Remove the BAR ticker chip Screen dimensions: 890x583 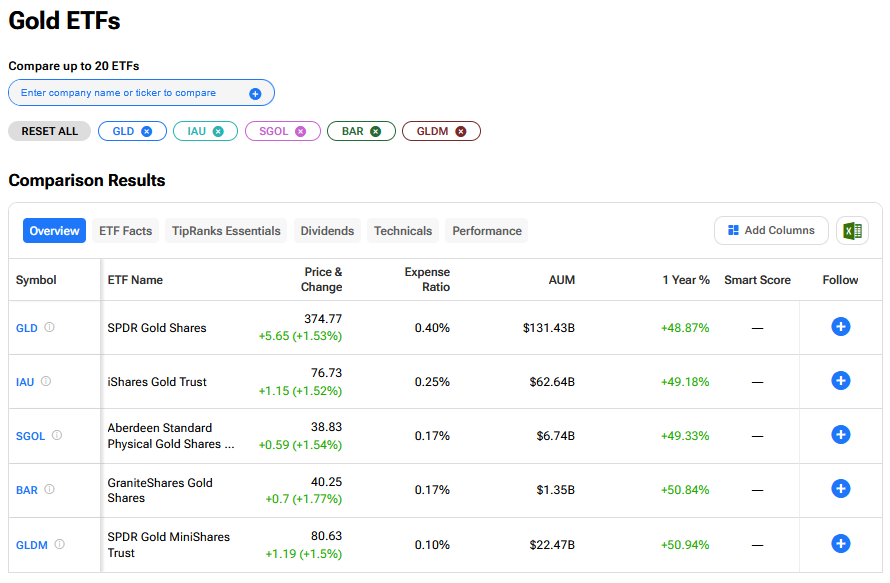pyautogui.click(x=376, y=131)
